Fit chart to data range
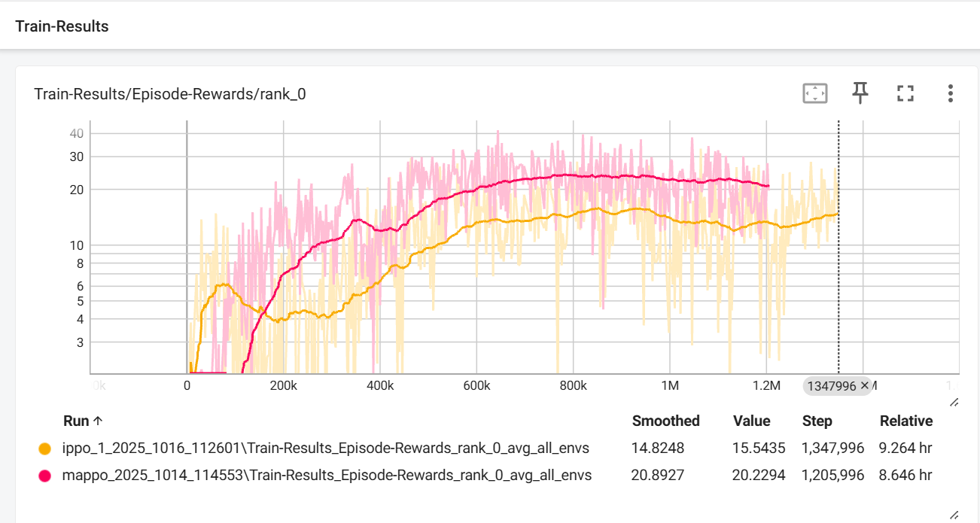This screenshot has width=980, height=523. pos(814,93)
